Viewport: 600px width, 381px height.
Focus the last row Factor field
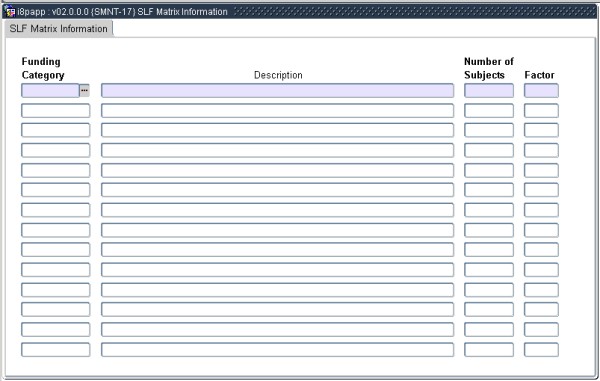(541, 350)
